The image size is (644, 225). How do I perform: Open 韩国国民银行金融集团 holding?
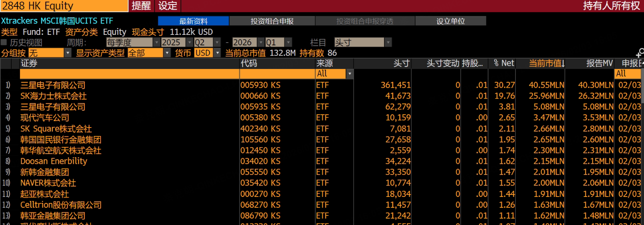pos(61,140)
